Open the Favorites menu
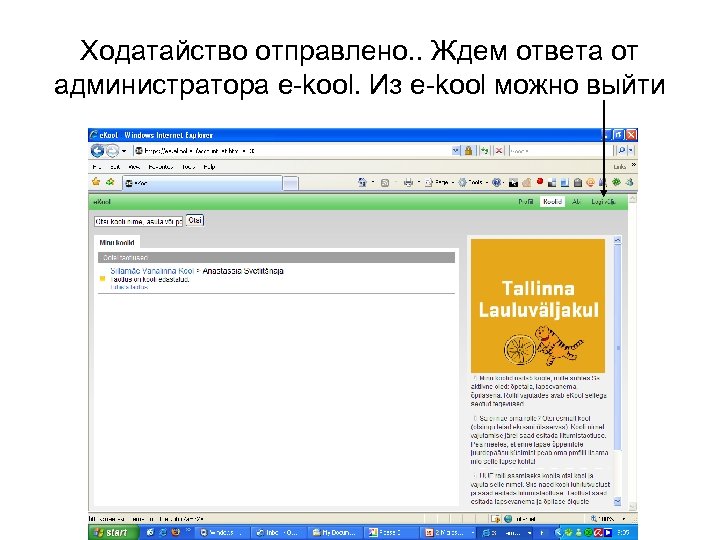This screenshot has height=540, width=720. pos(161,167)
